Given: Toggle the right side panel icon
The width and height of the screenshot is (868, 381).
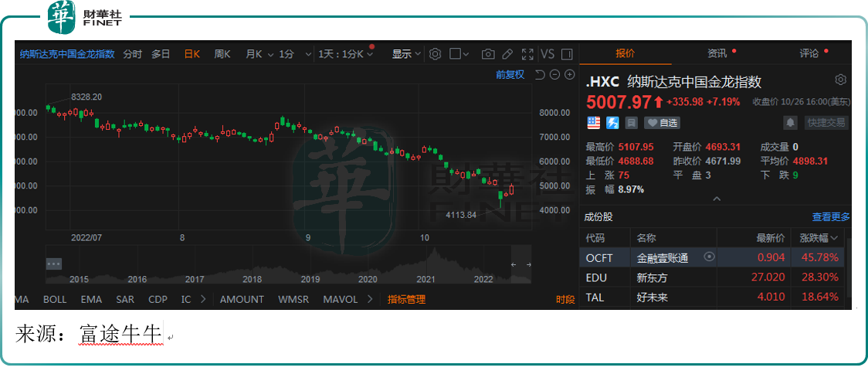Looking at the screenshot, I should (x=566, y=54).
